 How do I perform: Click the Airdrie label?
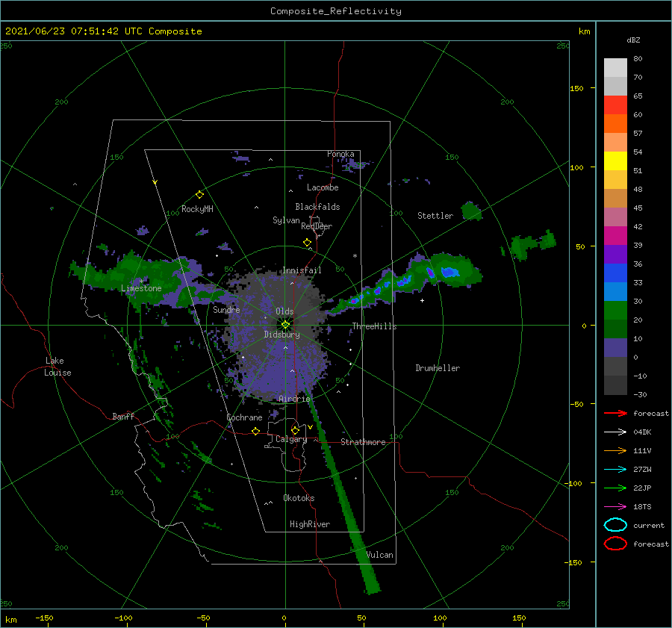tap(294, 399)
